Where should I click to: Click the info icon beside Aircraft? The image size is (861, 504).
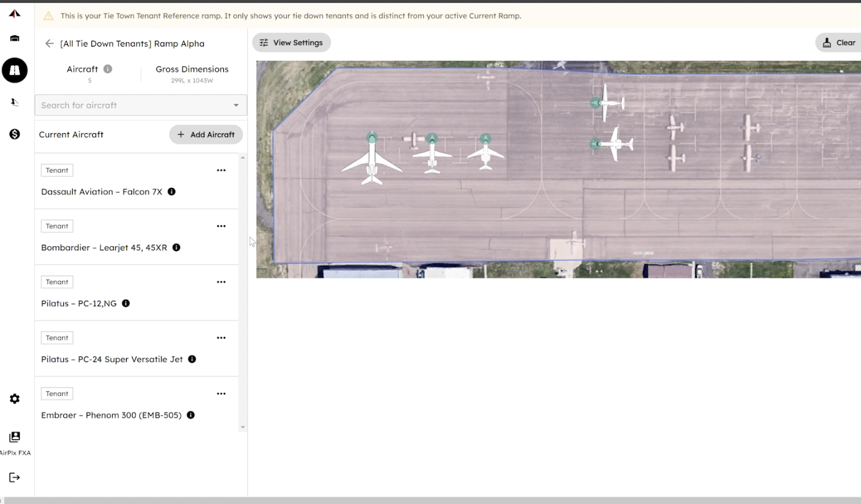[107, 69]
